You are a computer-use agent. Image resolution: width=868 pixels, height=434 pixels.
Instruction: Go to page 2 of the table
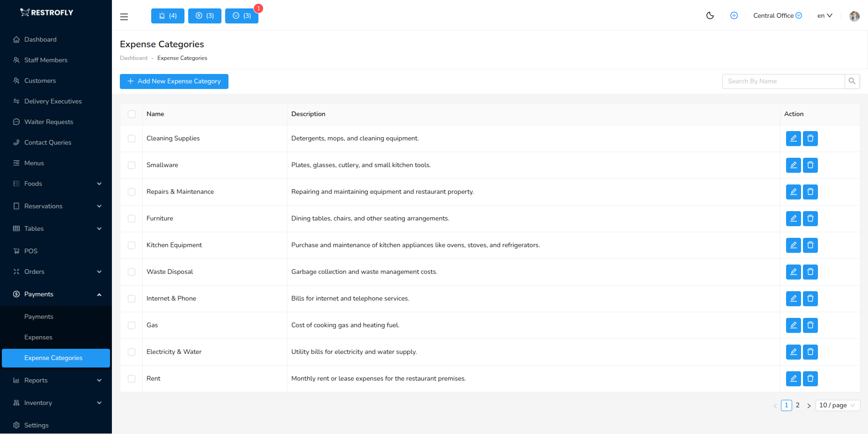797,405
